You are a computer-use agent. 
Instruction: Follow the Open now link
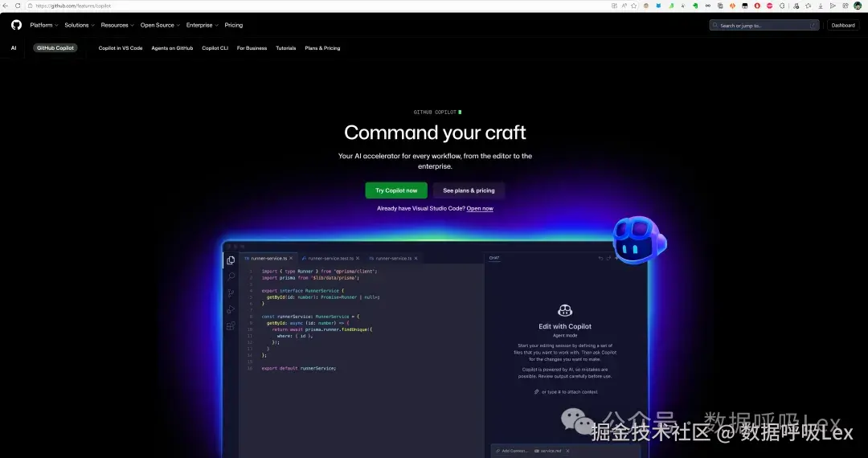[x=480, y=209]
